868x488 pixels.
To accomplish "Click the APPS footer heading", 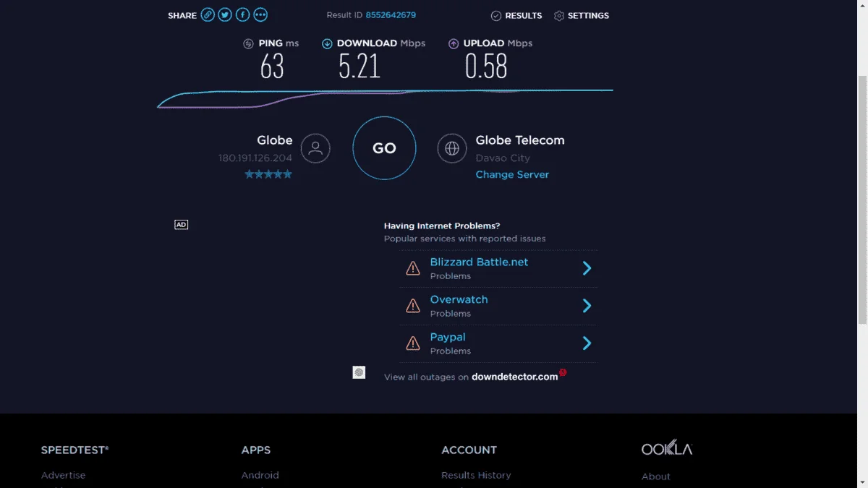I will tap(256, 450).
